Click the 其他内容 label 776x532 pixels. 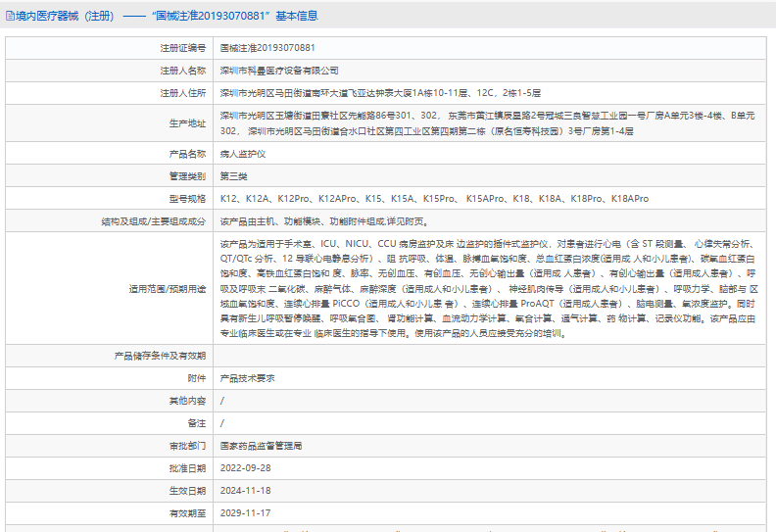coord(187,401)
